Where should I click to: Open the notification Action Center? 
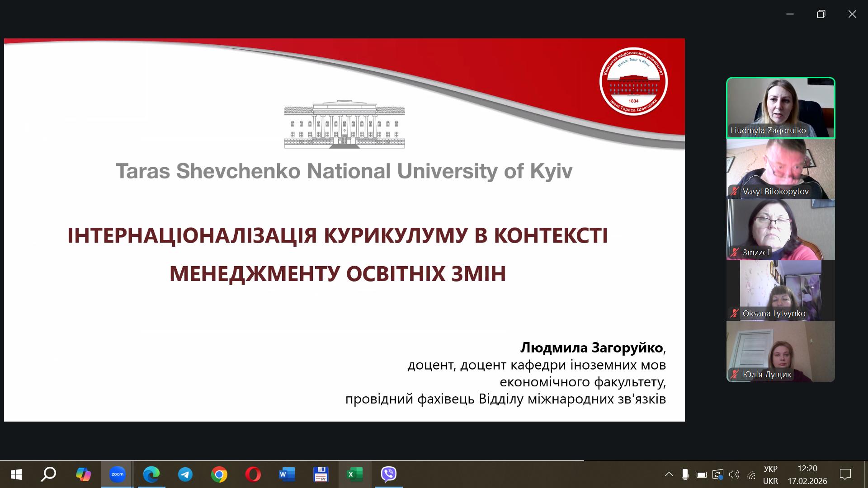pos(845,474)
